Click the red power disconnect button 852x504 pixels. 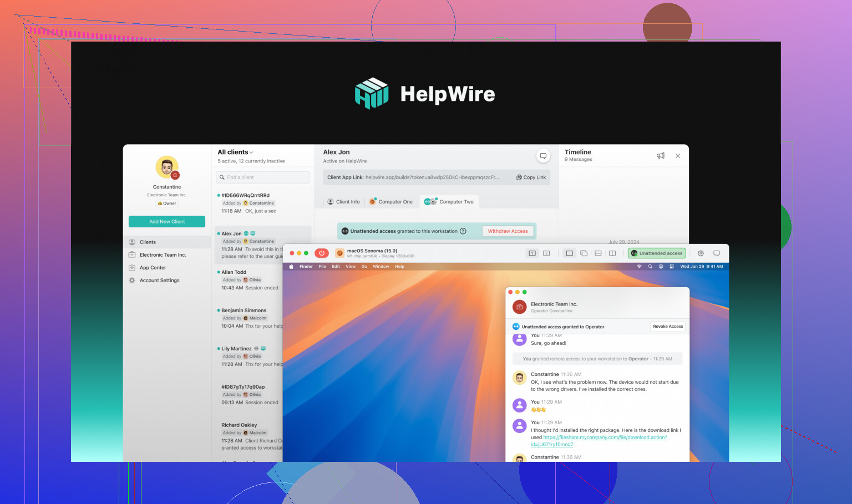322,253
